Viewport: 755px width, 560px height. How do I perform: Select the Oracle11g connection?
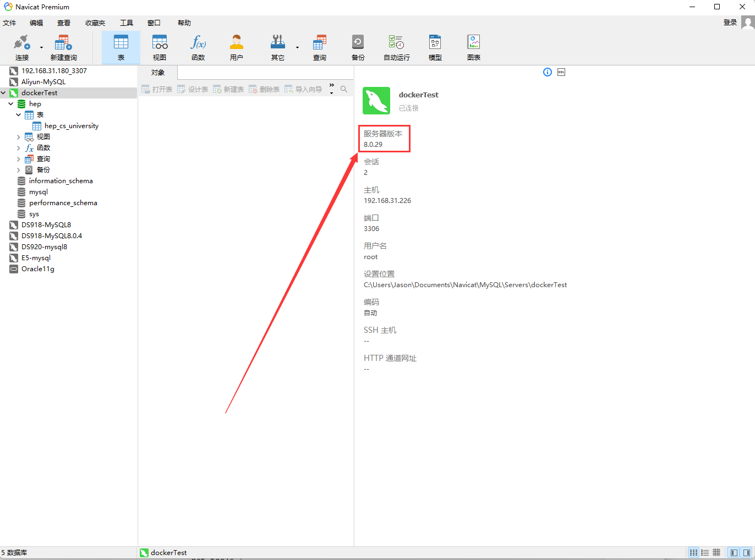(38, 269)
